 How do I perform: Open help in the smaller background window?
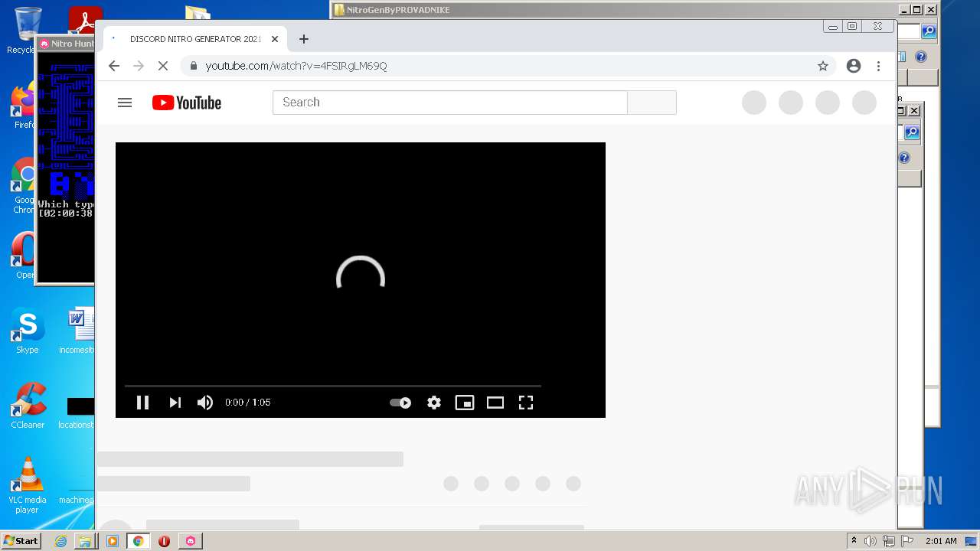coord(904,158)
